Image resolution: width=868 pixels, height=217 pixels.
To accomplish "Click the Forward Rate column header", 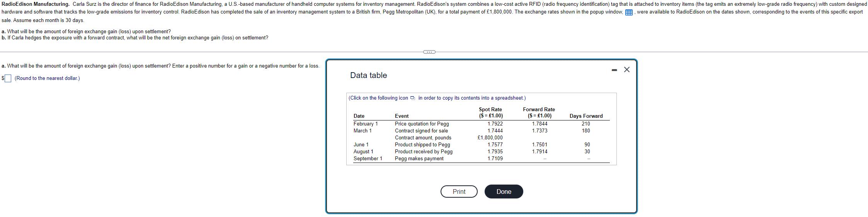I will tap(539, 113).
